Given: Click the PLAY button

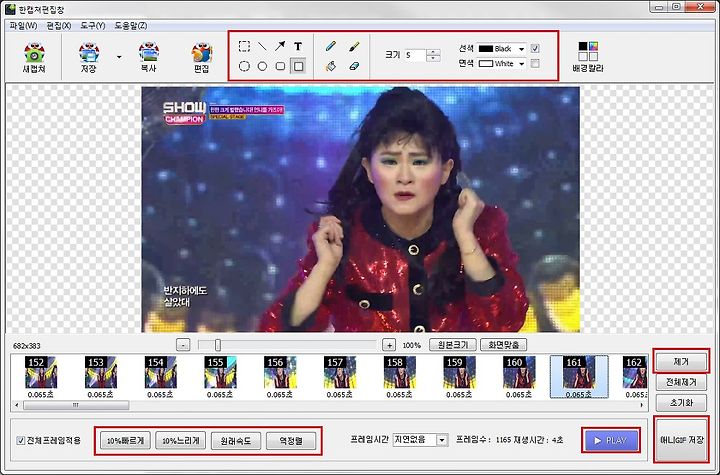Looking at the screenshot, I should [x=611, y=441].
